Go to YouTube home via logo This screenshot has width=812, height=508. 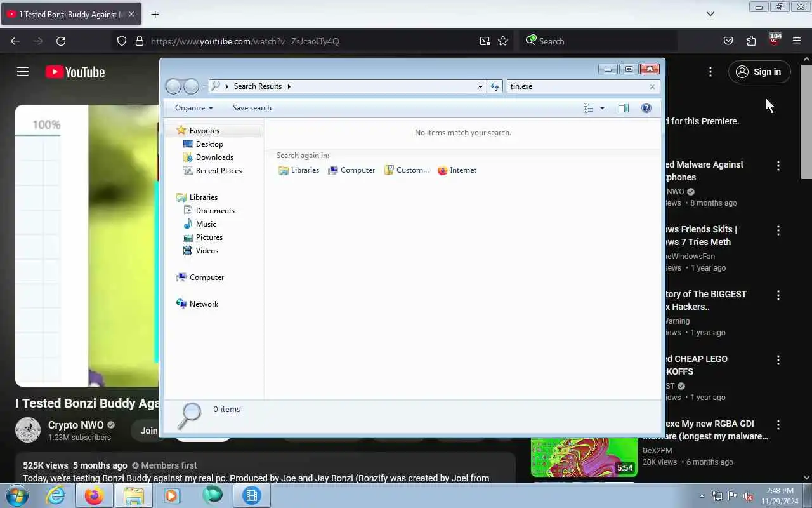(x=75, y=72)
